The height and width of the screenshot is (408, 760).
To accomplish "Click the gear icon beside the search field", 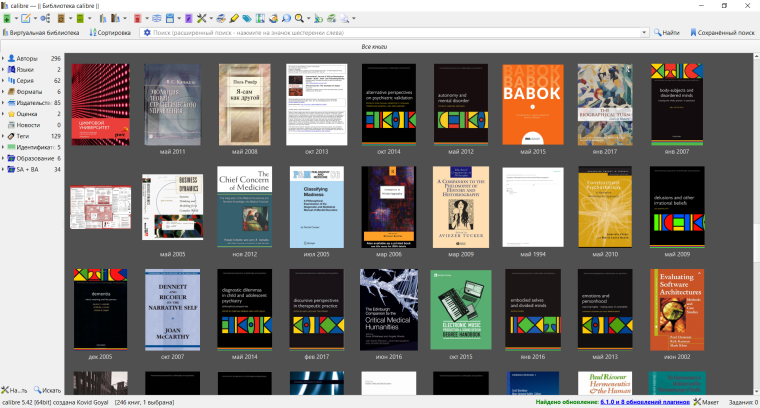I will pos(147,33).
